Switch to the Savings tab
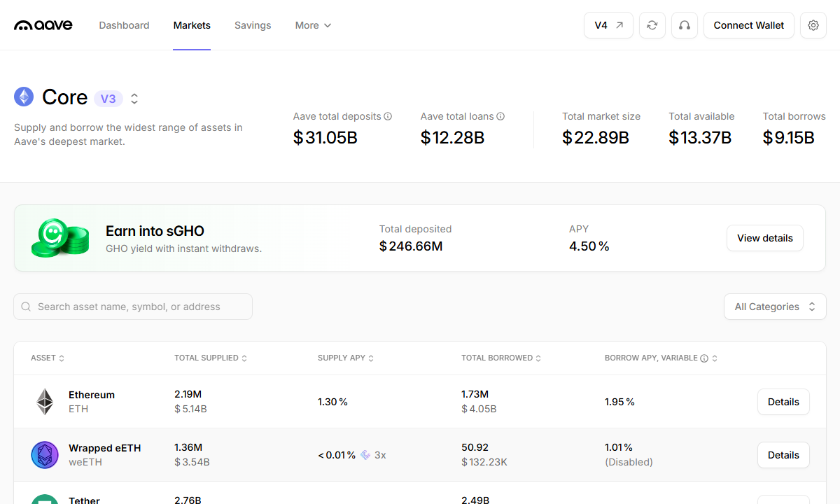Screen dimensions: 840x504 point(253,25)
